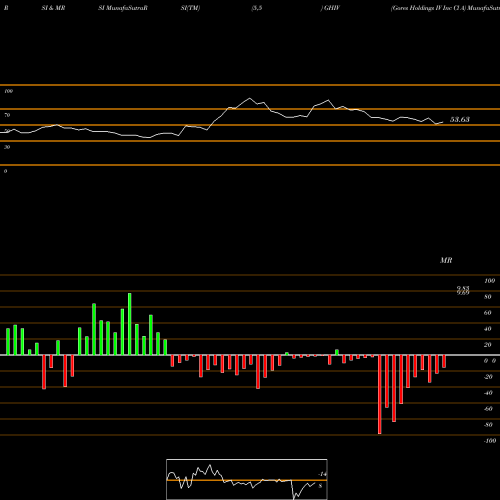The image size is (500, 500).
Task: Click the RSI axis label 100
Action: coord(9,91)
